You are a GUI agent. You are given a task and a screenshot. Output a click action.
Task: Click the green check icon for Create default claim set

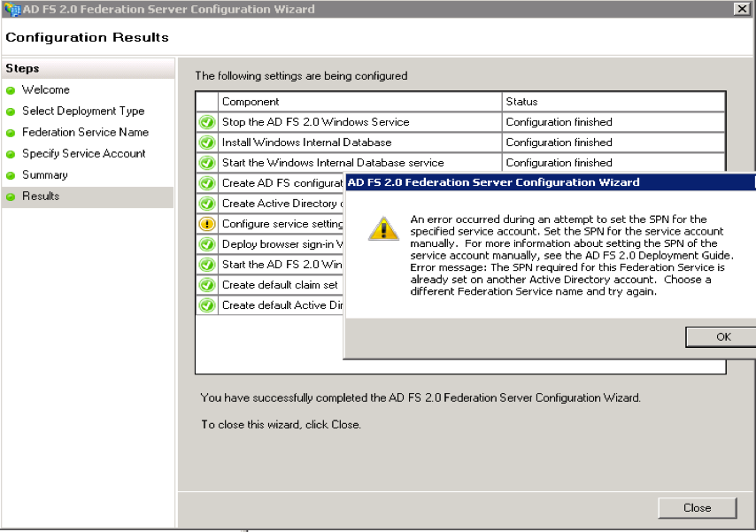click(207, 285)
